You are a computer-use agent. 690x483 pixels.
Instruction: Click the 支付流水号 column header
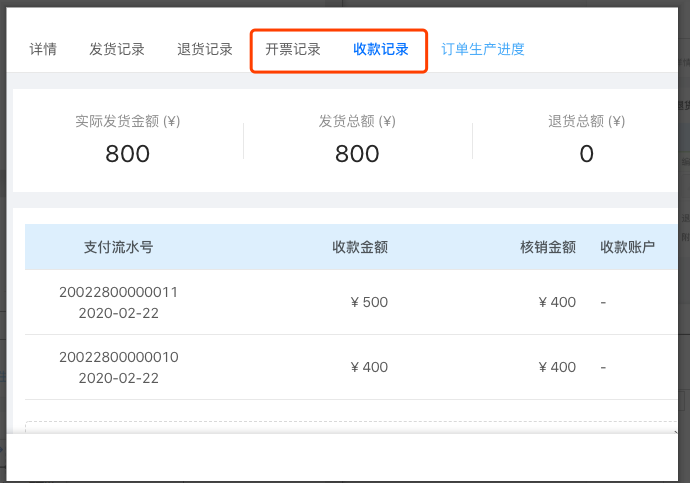[x=118, y=247]
